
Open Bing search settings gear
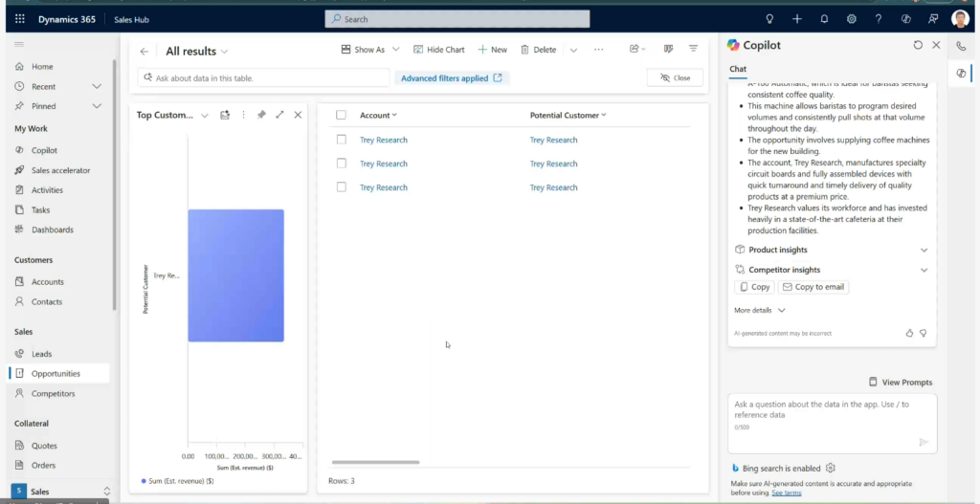coord(831,468)
